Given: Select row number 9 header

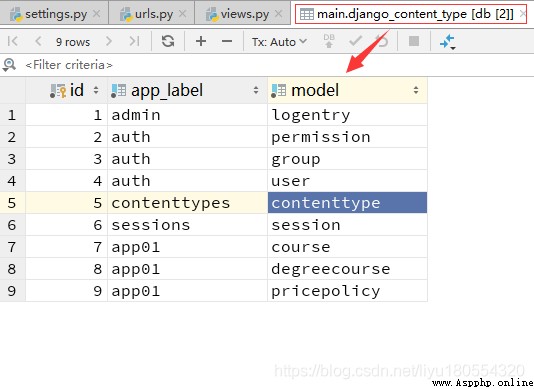Looking at the screenshot, I should (13, 291).
